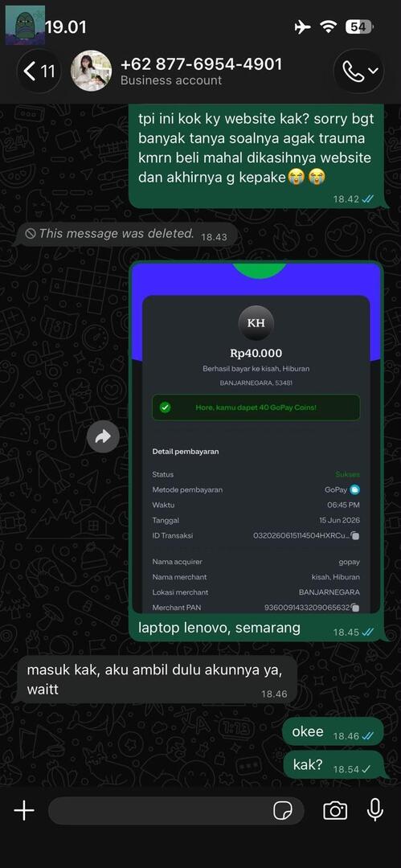Tap the battery 54 indicator
This screenshot has height=868, width=401.
pyautogui.click(x=359, y=27)
